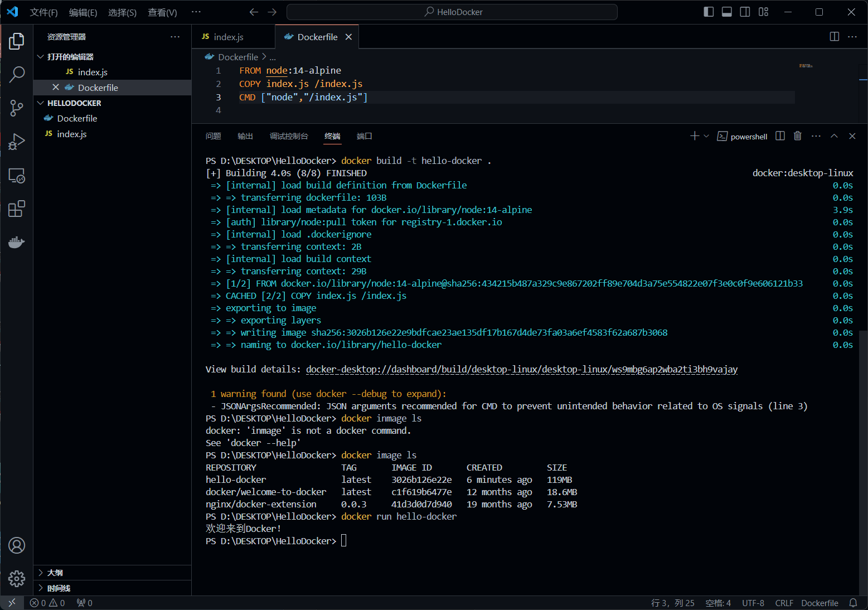Kill terminal with the trash icon
868x610 pixels.
[x=798, y=136]
